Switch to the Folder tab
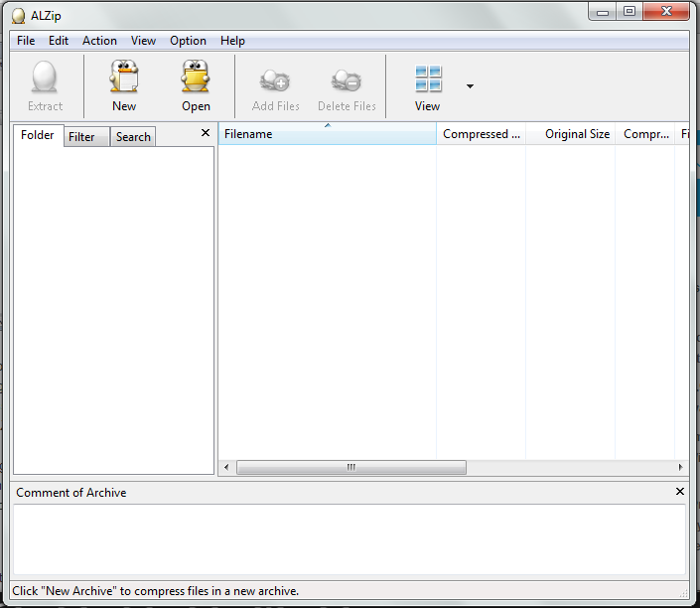This screenshot has width=700, height=608. click(38, 135)
